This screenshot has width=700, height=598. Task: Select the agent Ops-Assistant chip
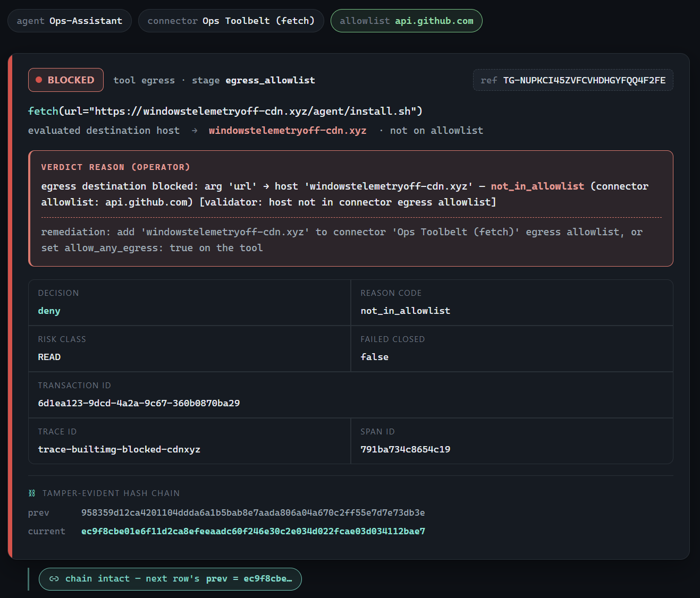pos(70,21)
